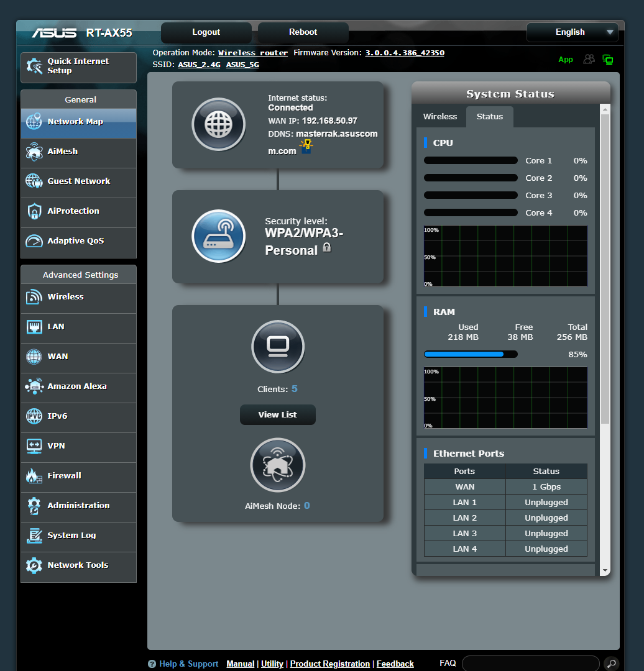Click the AiMesh Node house icon

click(x=278, y=465)
